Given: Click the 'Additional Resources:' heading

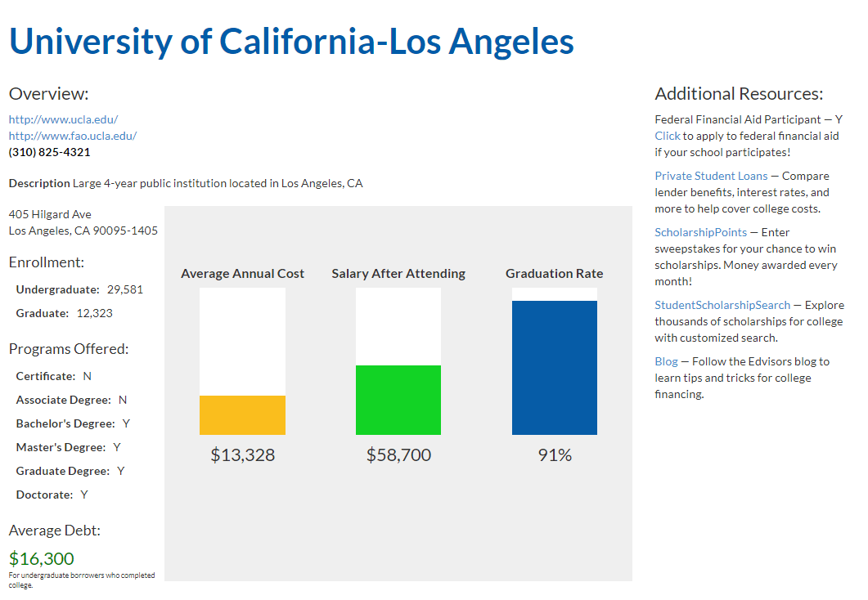Looking at the screenshot, I should pyautogui.click(x=739, y=94).
